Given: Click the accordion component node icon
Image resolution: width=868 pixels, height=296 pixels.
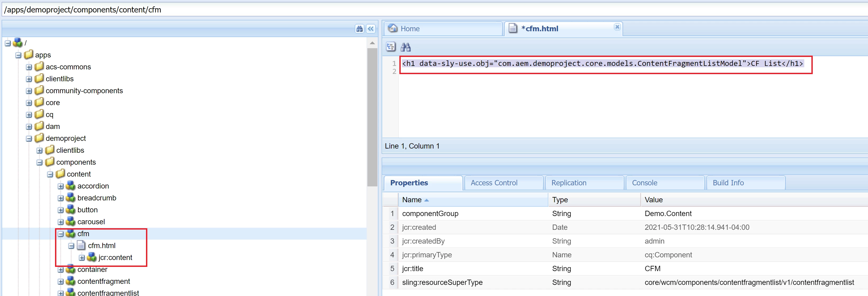Looking at the screenshot, I should coord(70,186).
